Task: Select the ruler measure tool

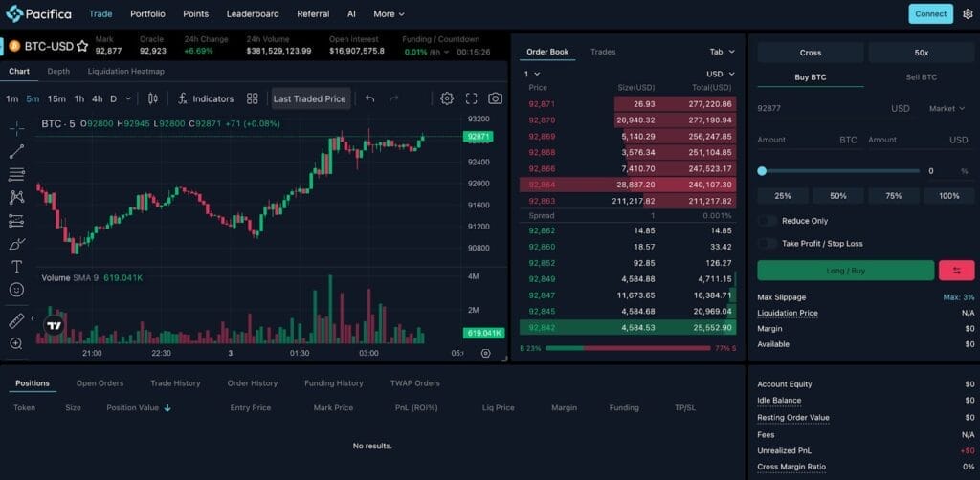Action: click(17, 321)
